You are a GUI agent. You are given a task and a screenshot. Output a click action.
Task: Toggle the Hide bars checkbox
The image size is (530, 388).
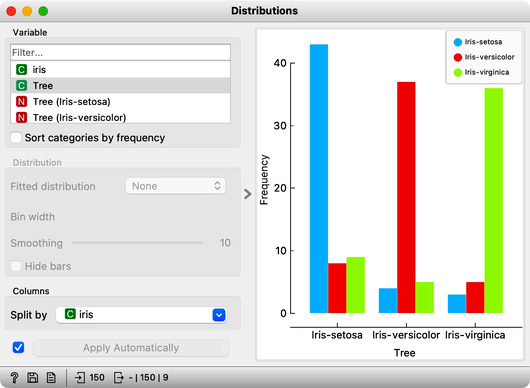click(16, 266)
